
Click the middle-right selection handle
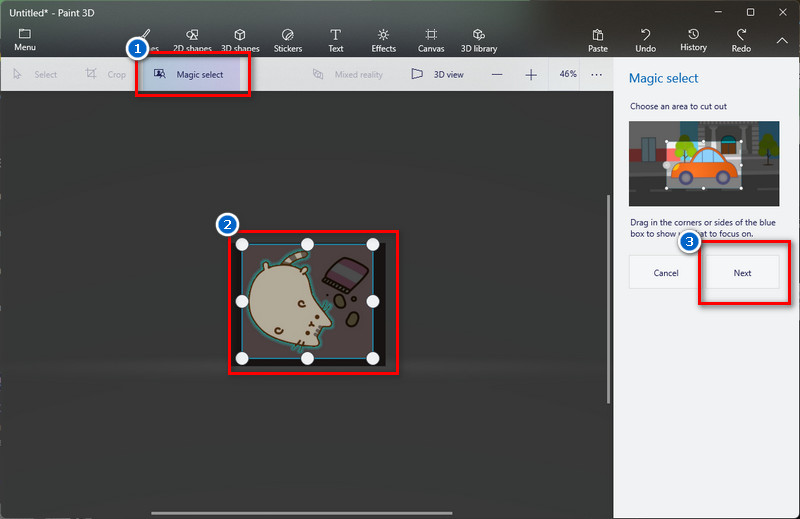(373, 302)
